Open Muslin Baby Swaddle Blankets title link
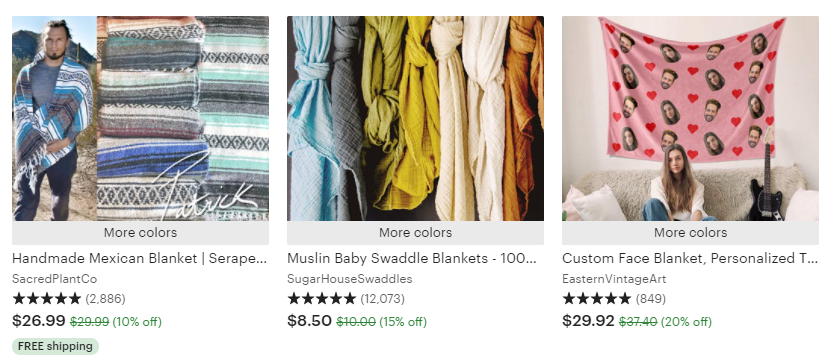 (412, 258)
